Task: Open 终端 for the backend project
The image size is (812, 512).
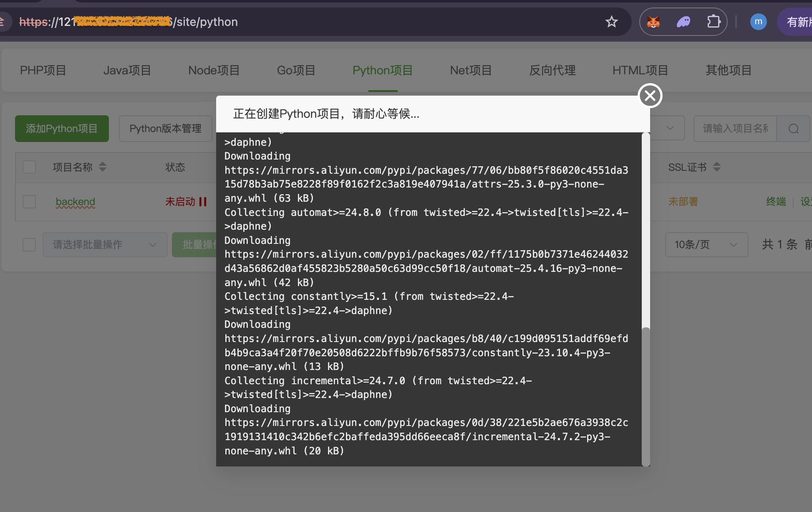Action: (776, 202)
